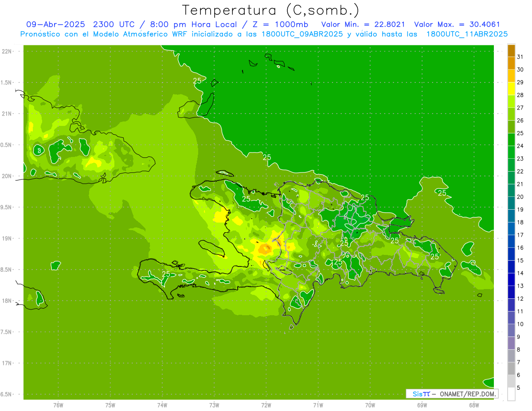Click the "76W" longitude axis label
Viewport: 532px width, 411px height.
click(58, 405)
